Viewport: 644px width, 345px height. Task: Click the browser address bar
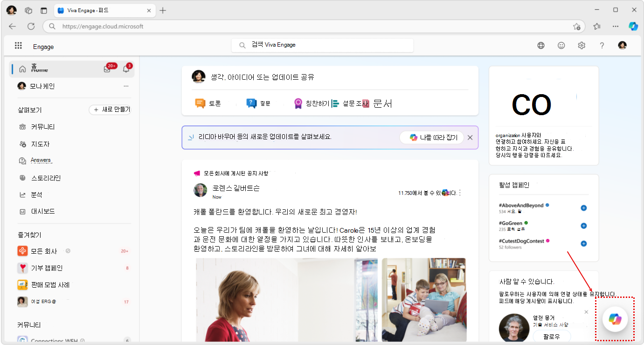pos(314,27)
